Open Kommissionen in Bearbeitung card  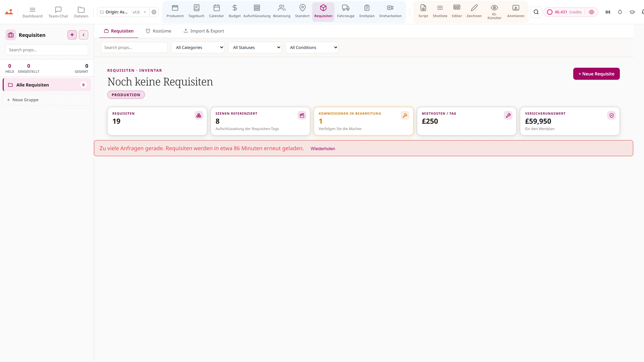pyautogui.click(x=363, y=121)
